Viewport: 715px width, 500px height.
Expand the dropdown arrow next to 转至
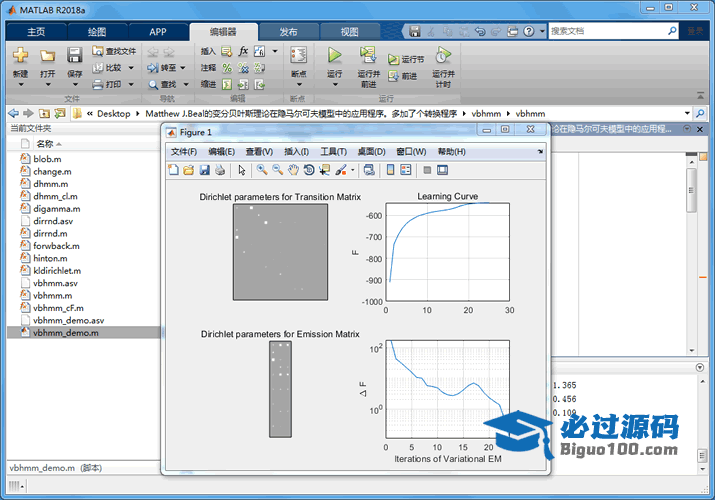(x=182, y=68)
